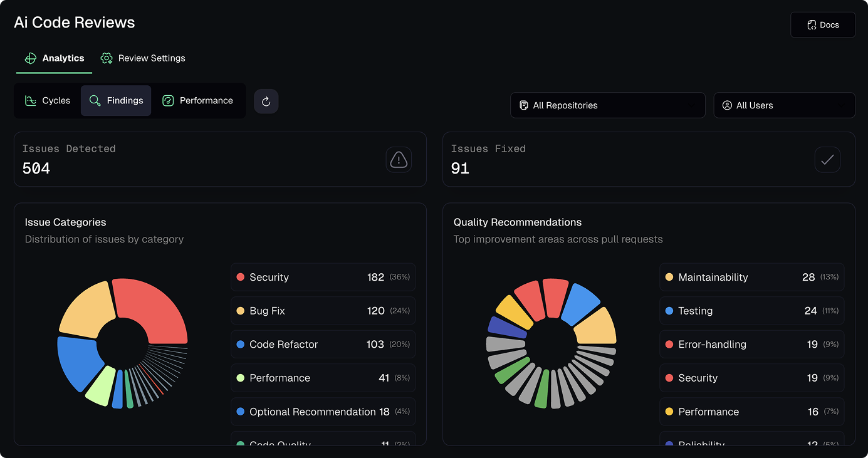Viewport: 868px width, 458px height.
Task: Click the person icon in All Users filter
Action: click(726, 105)
